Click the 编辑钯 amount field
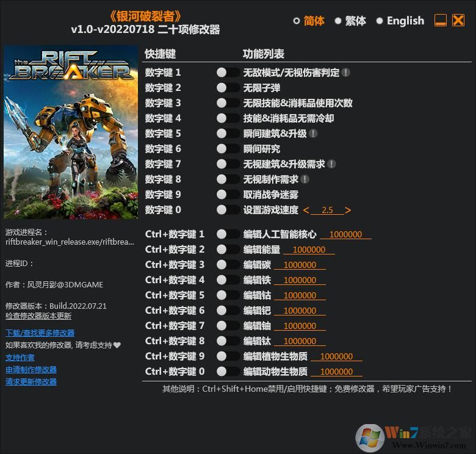The width and height of the screenshot is (476, 454). 300,311
